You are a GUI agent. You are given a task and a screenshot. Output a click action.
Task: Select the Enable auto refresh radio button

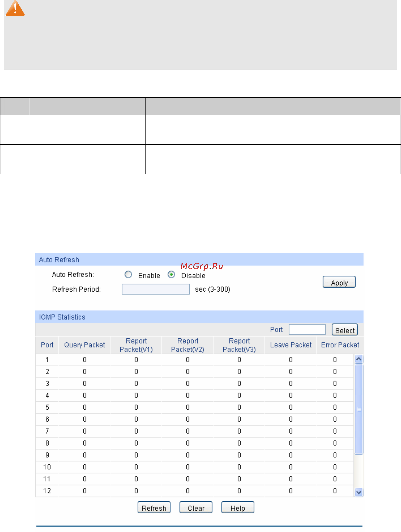click(x=128, y=275)
